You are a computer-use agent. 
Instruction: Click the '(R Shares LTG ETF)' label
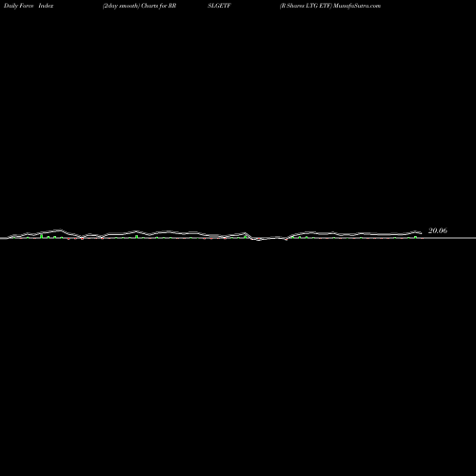point(306,6)
